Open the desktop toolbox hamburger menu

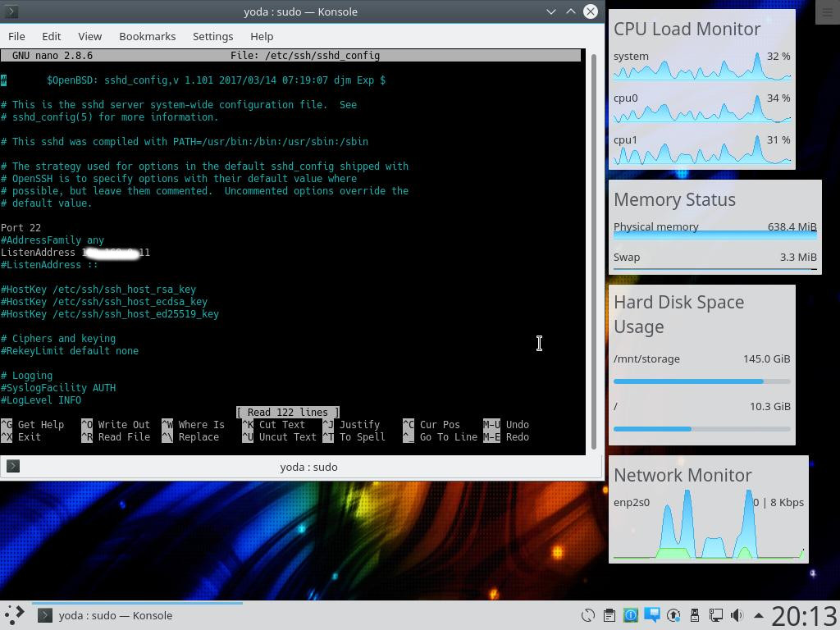click(827, 11)
